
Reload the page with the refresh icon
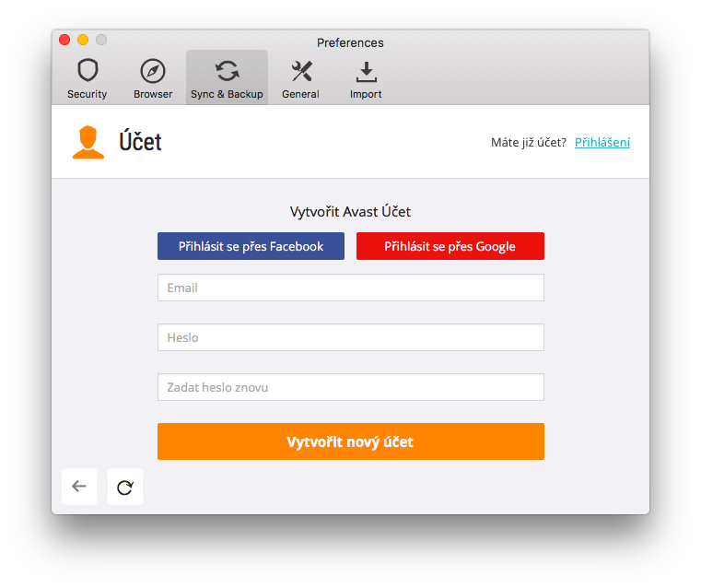[x=125, y=487]
